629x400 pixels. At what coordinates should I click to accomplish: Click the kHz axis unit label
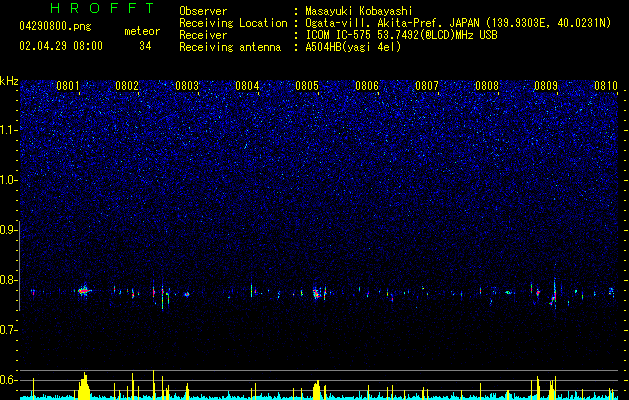9,81
